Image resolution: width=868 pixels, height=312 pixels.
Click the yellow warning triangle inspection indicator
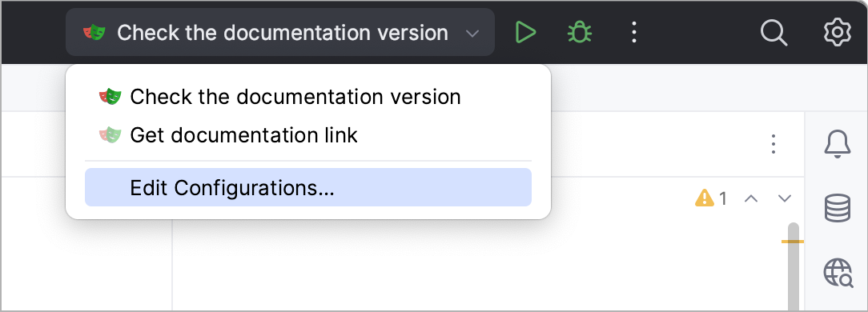(704, 198)
